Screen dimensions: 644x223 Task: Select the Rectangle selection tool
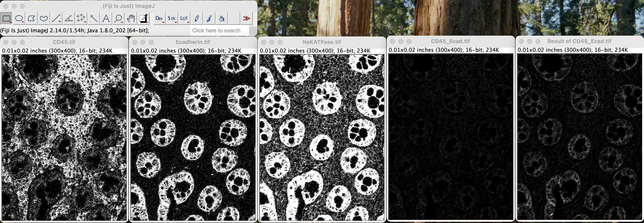click(x=6, y=18)
